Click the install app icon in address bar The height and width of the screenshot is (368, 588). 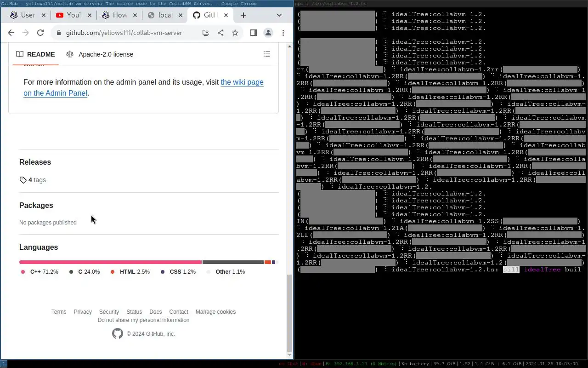pos(206,33)
